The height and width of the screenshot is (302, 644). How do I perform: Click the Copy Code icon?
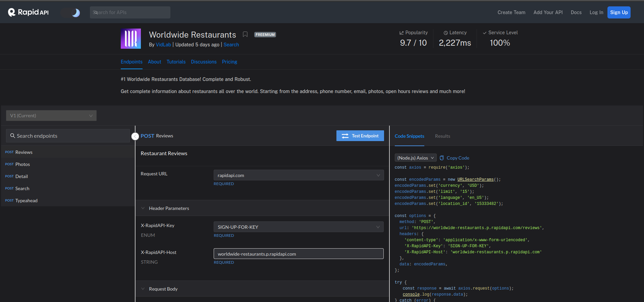click(x=442, y=158)
